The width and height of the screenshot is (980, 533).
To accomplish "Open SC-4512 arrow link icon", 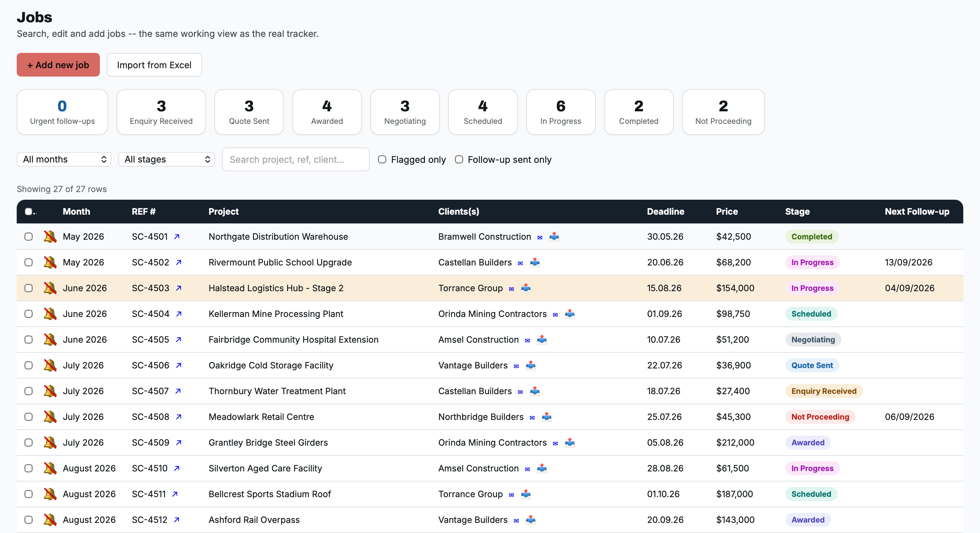I will [176, 520].
